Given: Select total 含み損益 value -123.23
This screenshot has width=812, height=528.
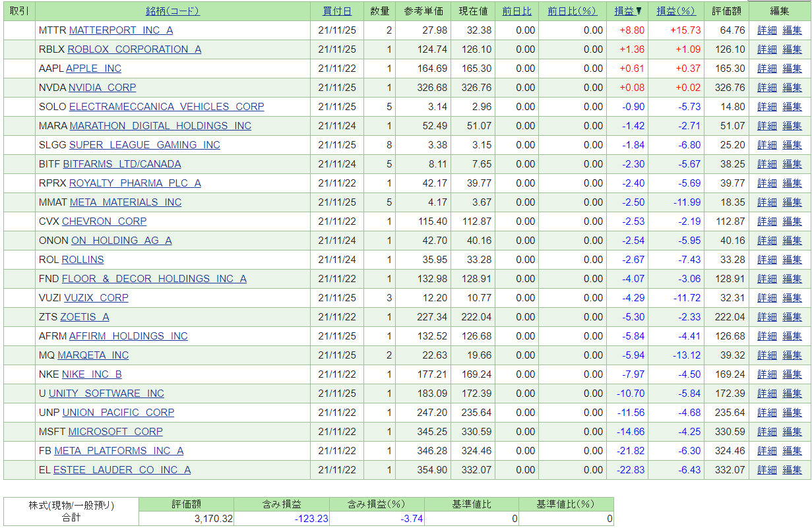Looking at the screenshot, I should [311, 519].
